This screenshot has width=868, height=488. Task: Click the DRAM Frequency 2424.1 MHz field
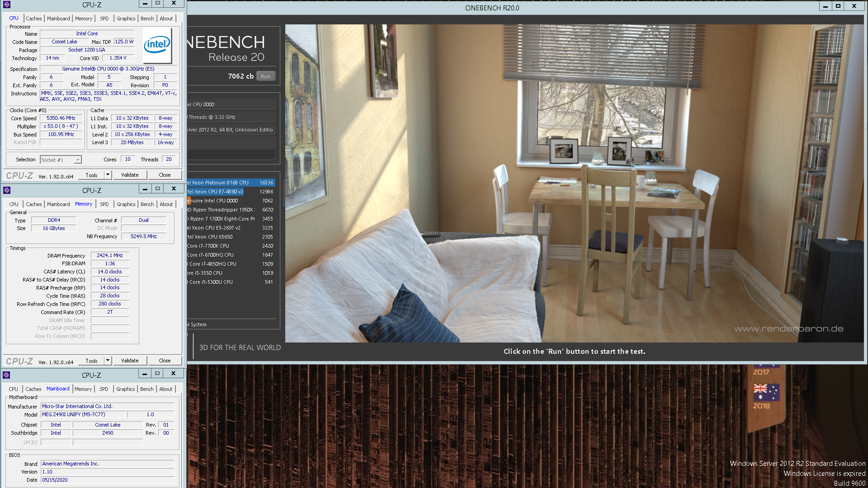110,255
